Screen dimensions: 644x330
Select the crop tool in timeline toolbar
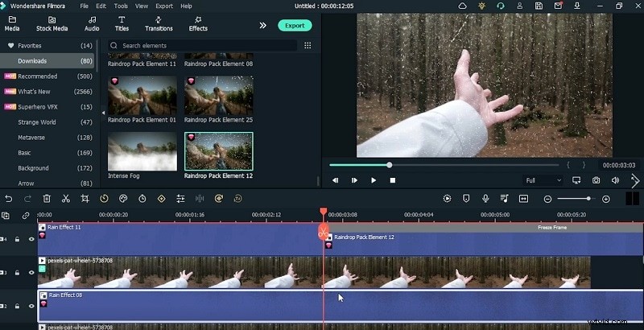point(85,199)
